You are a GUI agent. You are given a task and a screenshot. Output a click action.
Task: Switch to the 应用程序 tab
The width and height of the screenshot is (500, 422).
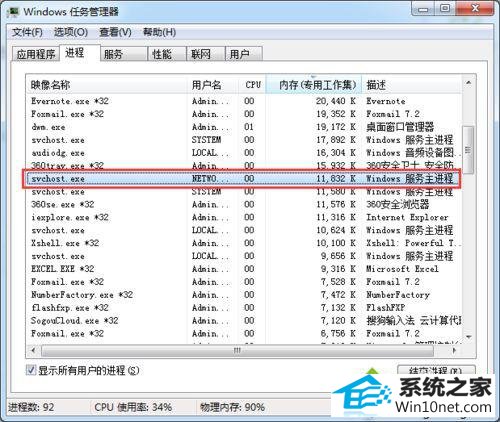pyautogui.click(x=36, y=54)
